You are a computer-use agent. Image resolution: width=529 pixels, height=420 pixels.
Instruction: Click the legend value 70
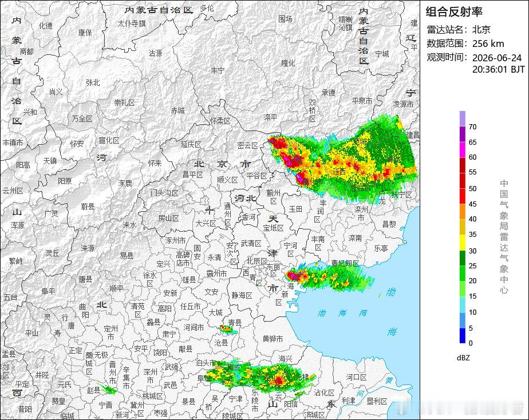tap(472, 127)
